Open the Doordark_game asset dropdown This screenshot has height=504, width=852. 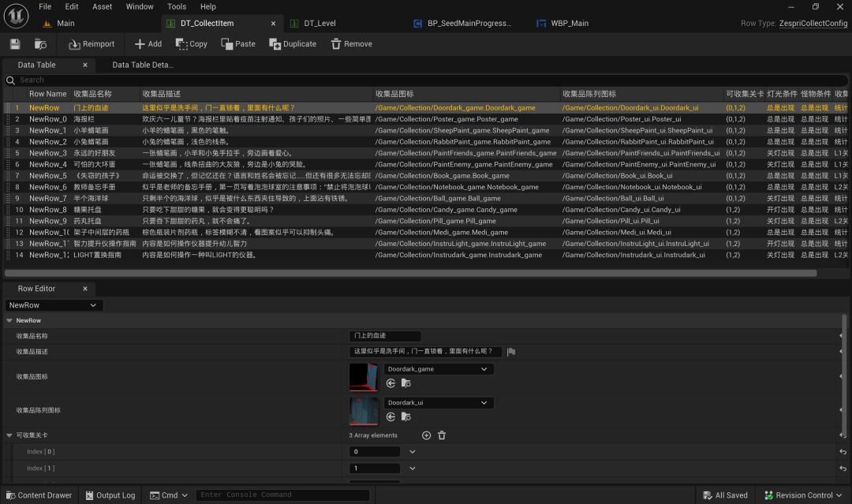click(439, 369)
